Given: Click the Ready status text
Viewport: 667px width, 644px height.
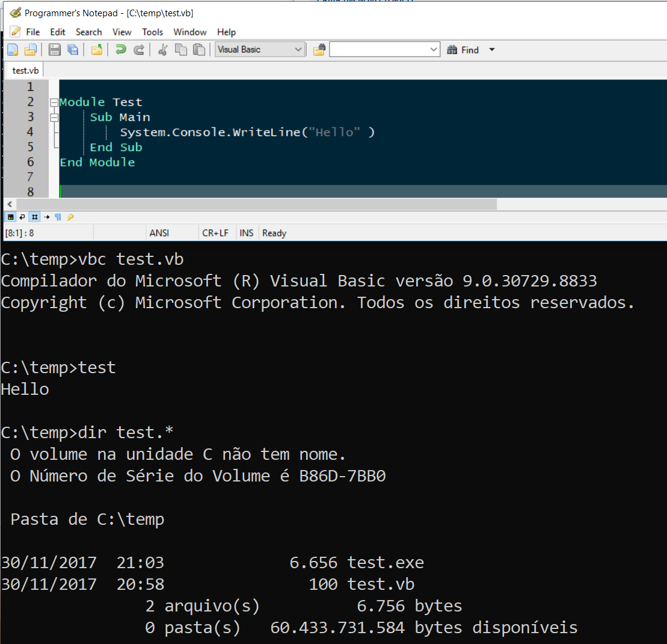Looking at the screenshot, I should pos(274,234).
